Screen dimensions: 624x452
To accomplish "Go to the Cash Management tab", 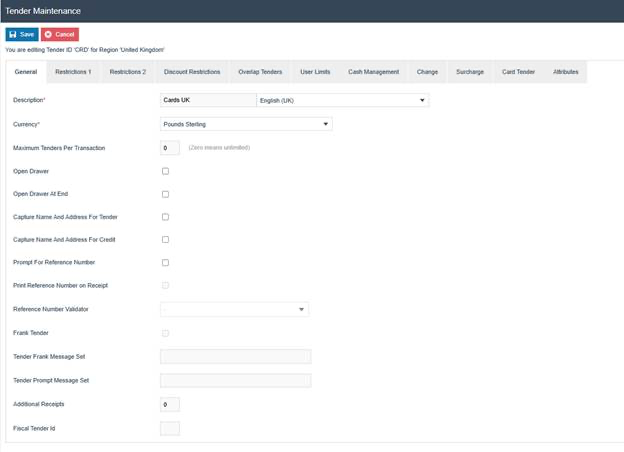I will point(373,72).
